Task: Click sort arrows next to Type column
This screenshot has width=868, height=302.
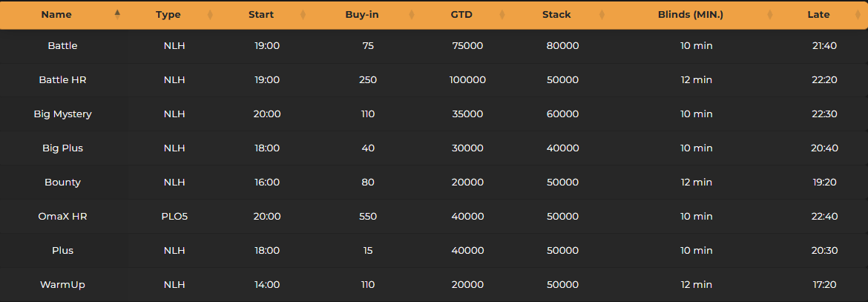Action: click(x=210, y=14)
